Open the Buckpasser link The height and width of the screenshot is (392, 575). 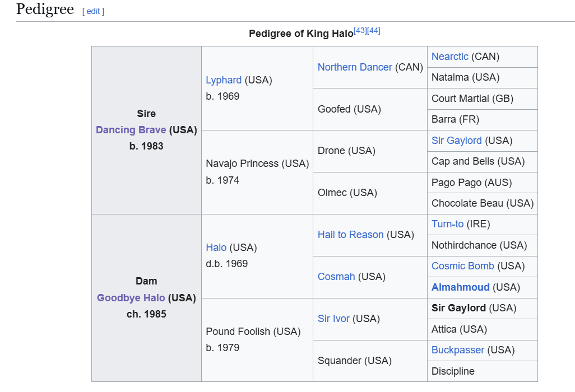[x=458, y=350]
